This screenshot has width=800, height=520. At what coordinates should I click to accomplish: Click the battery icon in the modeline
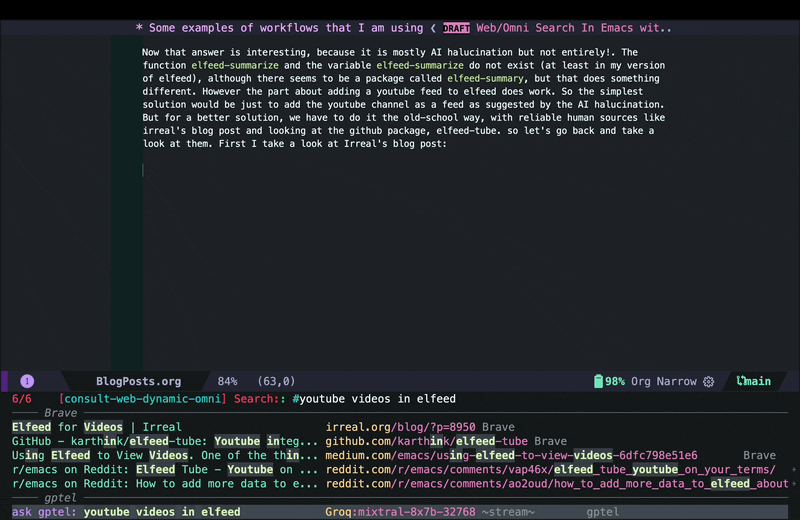(598, 381)
